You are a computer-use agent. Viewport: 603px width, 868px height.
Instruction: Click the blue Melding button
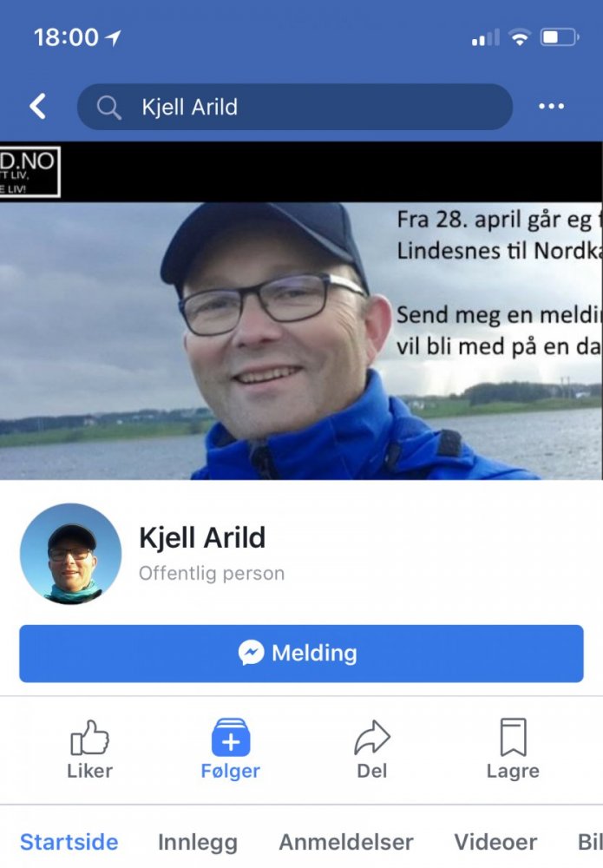pos(302,654)
